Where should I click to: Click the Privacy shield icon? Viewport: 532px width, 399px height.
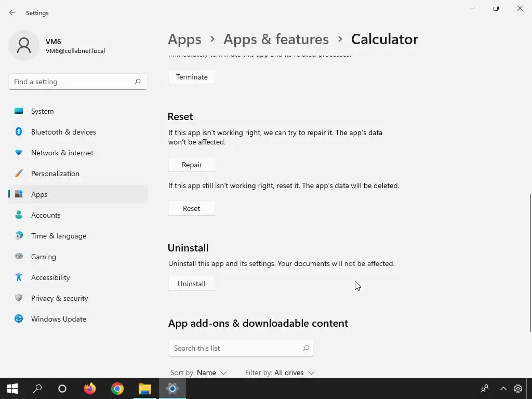coord(19,298)
